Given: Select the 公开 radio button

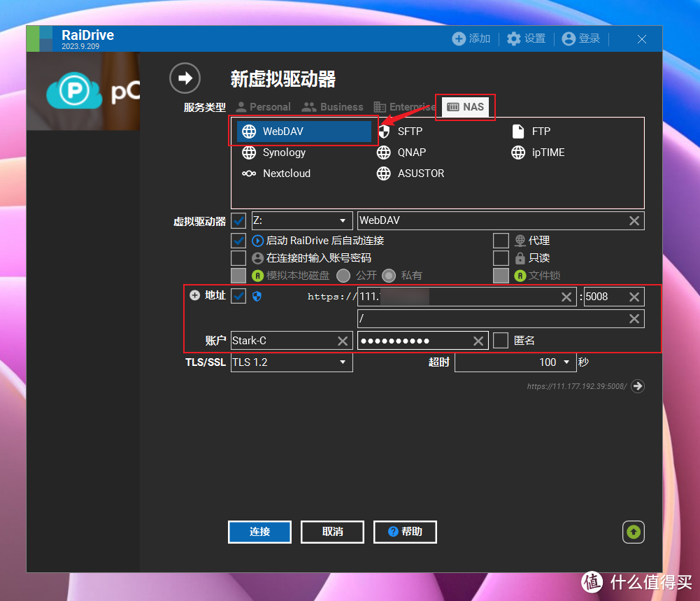Looking at the screenshot, I should pos(343,276).
